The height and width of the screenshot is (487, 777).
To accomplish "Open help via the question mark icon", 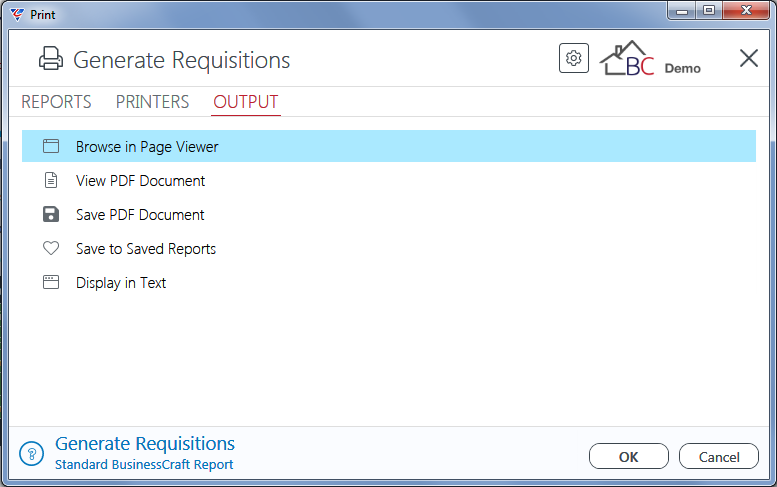I will [x=32, y=454].
